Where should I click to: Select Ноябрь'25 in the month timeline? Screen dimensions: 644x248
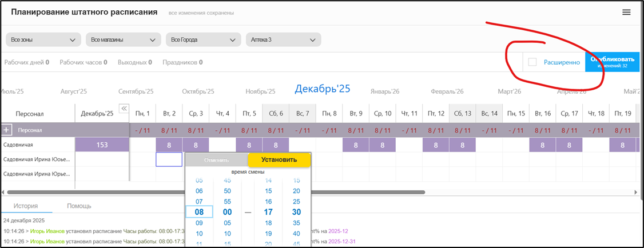tap(260, 91)
